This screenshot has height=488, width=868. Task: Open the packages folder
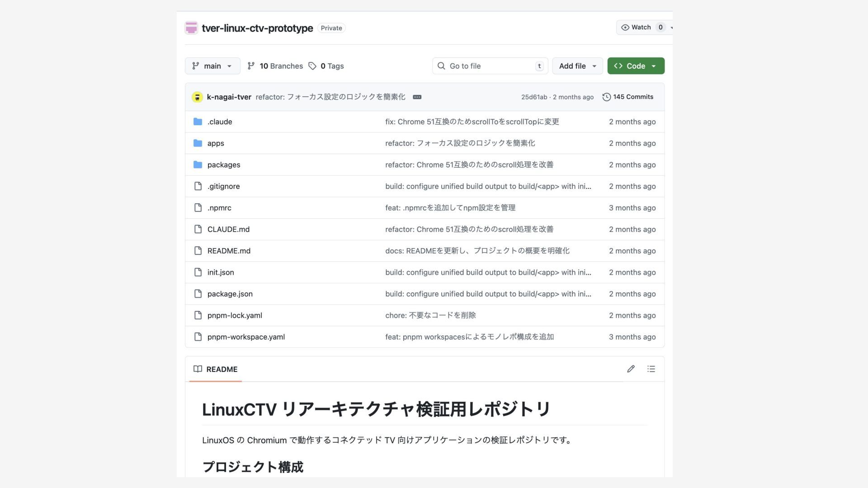tap(224, 165)
